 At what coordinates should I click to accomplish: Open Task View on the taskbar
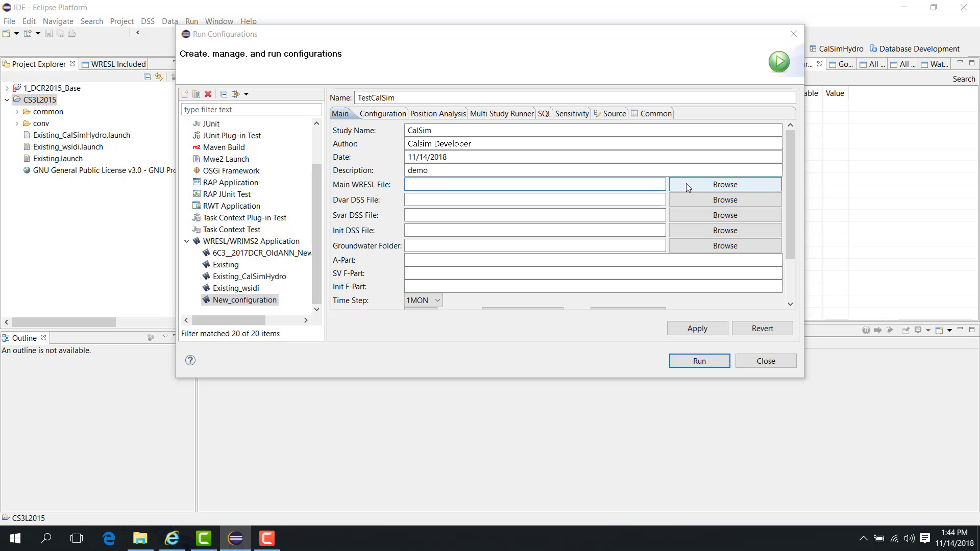point(77,538)
